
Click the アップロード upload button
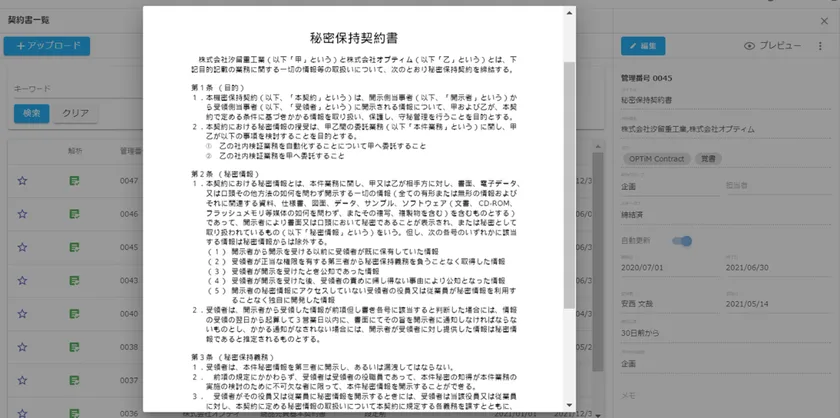tap(47, 46)
